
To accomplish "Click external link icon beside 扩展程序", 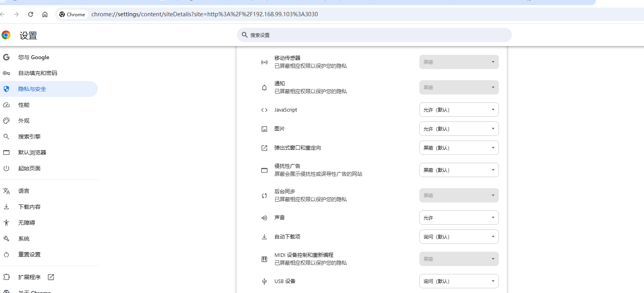I will [x=51, y=277].
